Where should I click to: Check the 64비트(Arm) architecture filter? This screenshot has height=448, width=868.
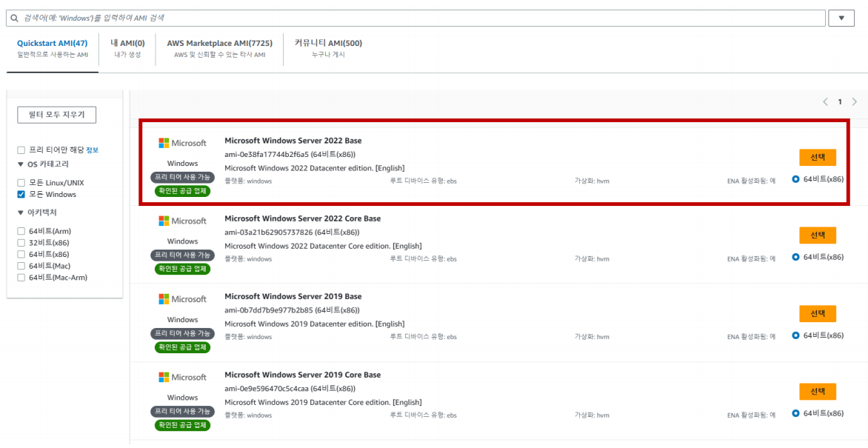(x=21, y=231)
